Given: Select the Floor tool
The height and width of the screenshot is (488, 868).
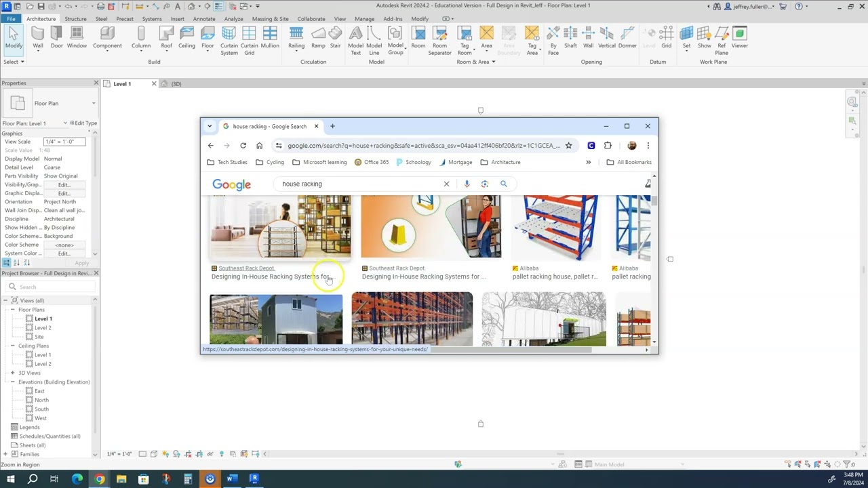Looking at the screenshot, I should [208, 38].
